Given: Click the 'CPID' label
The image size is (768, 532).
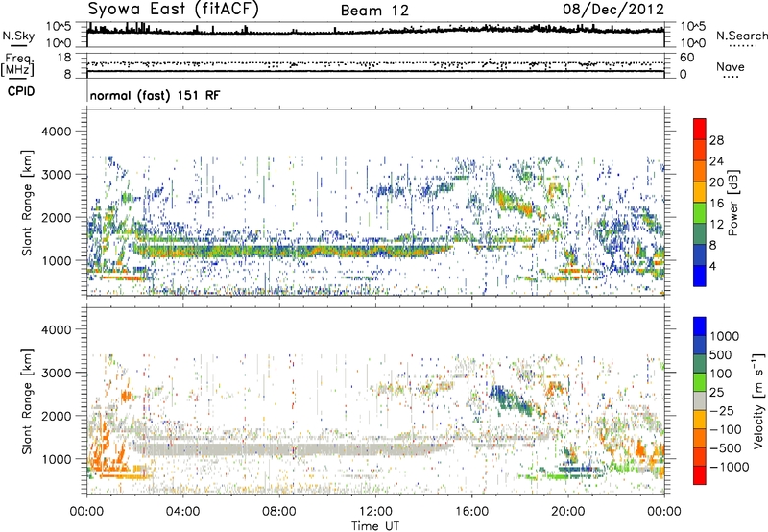Looking at the screenshot, I should point(21,91).
